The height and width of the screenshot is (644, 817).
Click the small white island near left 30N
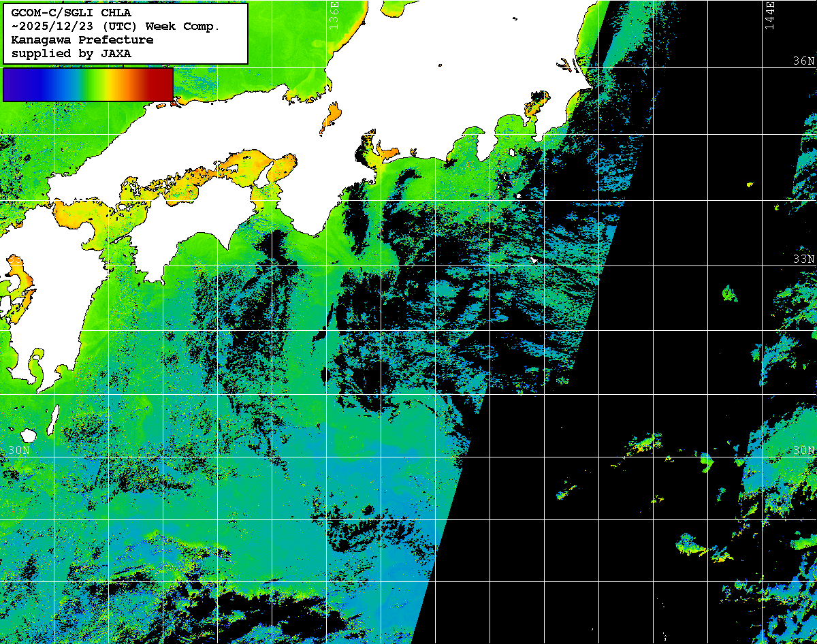click(x=29, y=435)
